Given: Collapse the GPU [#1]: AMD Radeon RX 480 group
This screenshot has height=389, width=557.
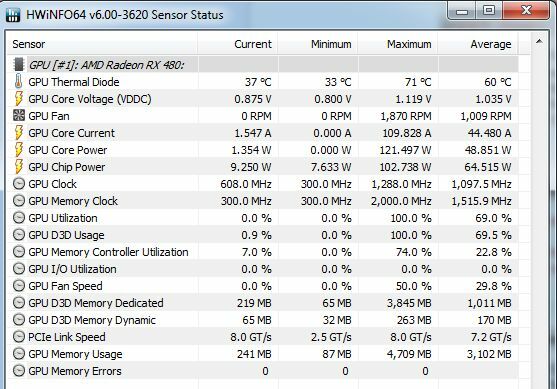Looking at the screenshot, I should click(106, 65).
